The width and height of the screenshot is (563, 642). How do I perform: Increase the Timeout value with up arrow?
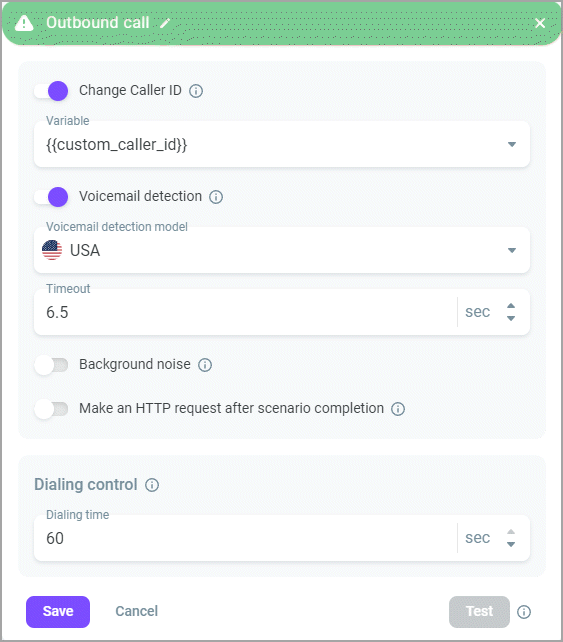pos(511,306)
